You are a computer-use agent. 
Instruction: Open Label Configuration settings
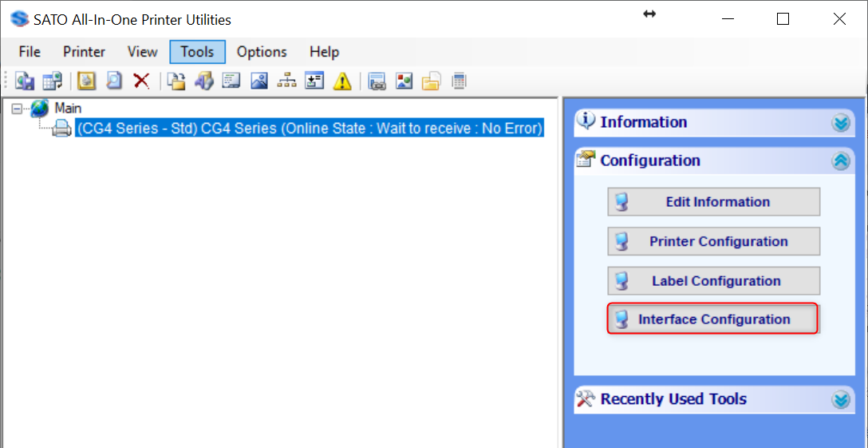pyautogui.click(x=713, y=281)
